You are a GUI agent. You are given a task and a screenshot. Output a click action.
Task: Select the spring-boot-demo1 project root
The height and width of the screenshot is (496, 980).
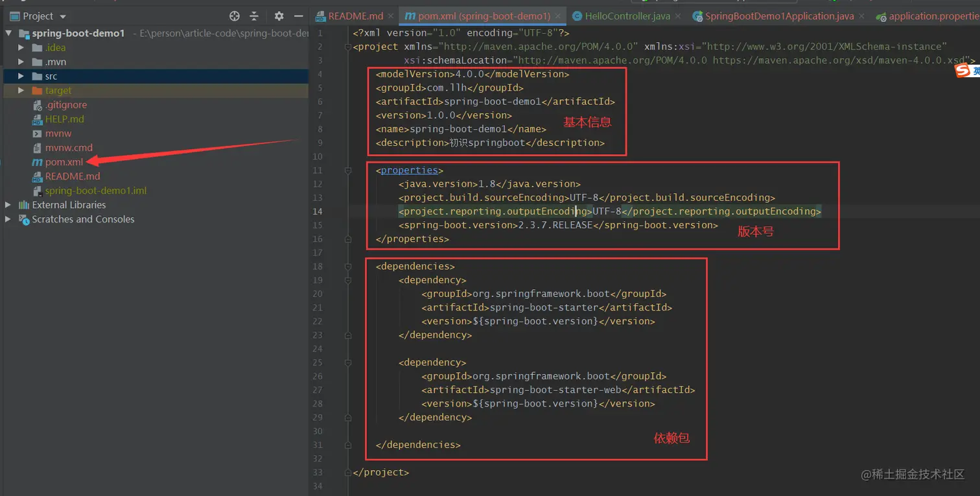click(x=78, y=33)
